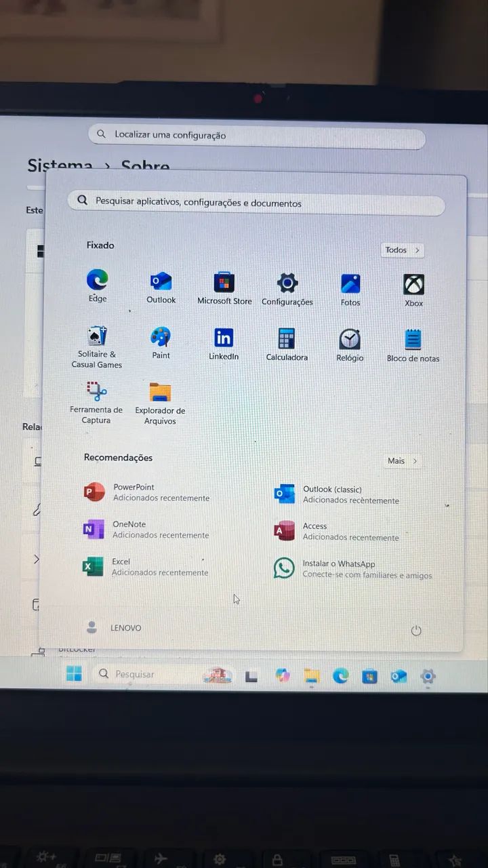Launch Ferramenta de Captura
The height and width of the screenshot is (868, 488).
[x=96, y=403]
